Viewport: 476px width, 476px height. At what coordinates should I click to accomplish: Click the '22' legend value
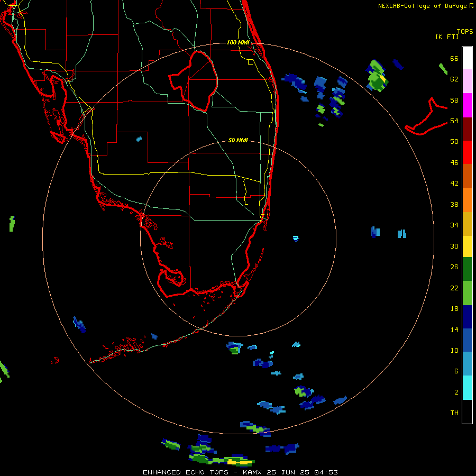pos(454,288)
